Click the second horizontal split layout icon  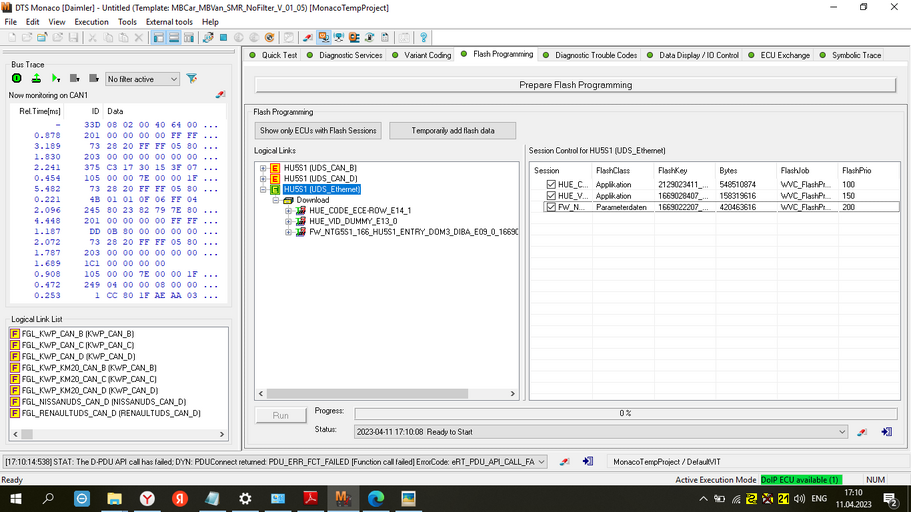pos(174,38)
